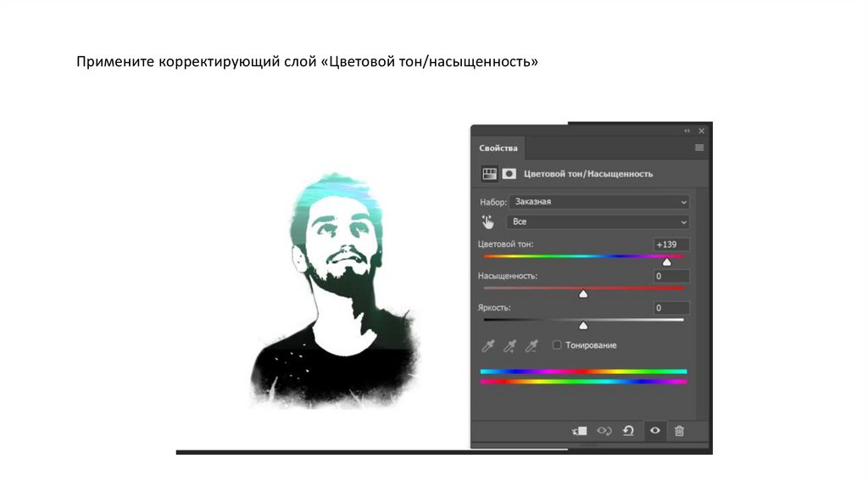Click the Насыщенность value field

point(671,276)
